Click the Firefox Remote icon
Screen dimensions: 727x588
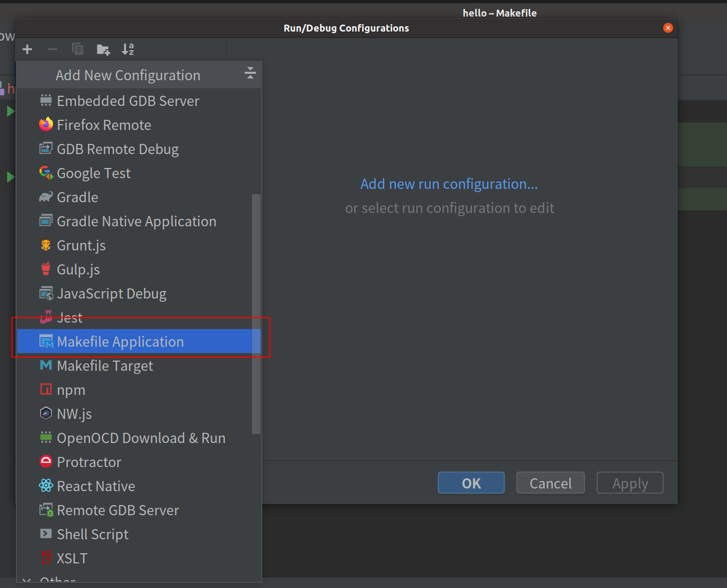[46, 125]
